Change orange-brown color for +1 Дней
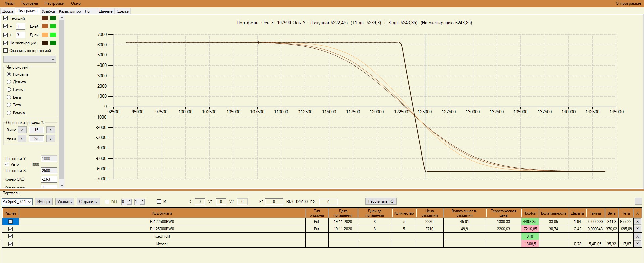This screenshot has width=644, height=263. pyautogui.click(x=45, y=26)
